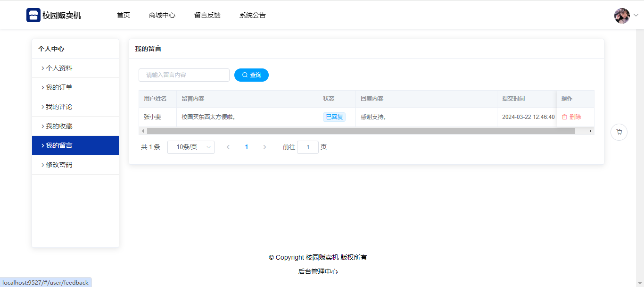Open the 商城中心 menu item
644x287 pixels.
162,15
